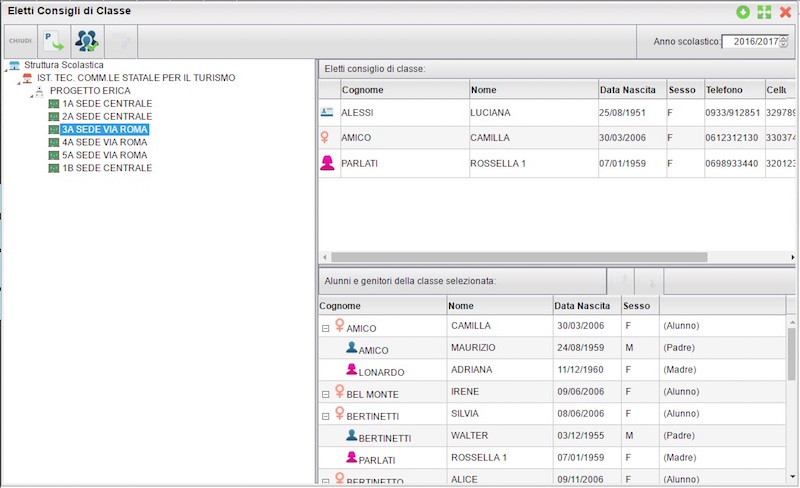Click the pink mother icon beside LONARDO
Screen dimensions: 800x488
coord(352,369)
